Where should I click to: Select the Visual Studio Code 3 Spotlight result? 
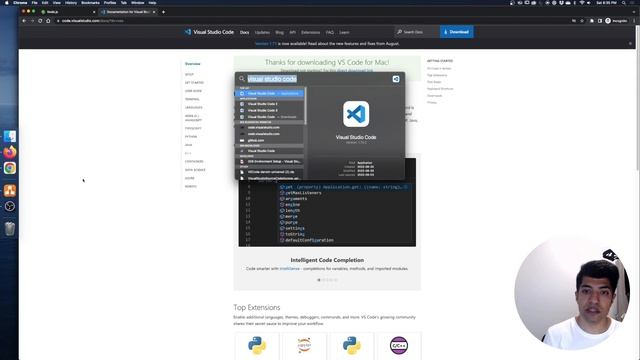tap(270, 111)
